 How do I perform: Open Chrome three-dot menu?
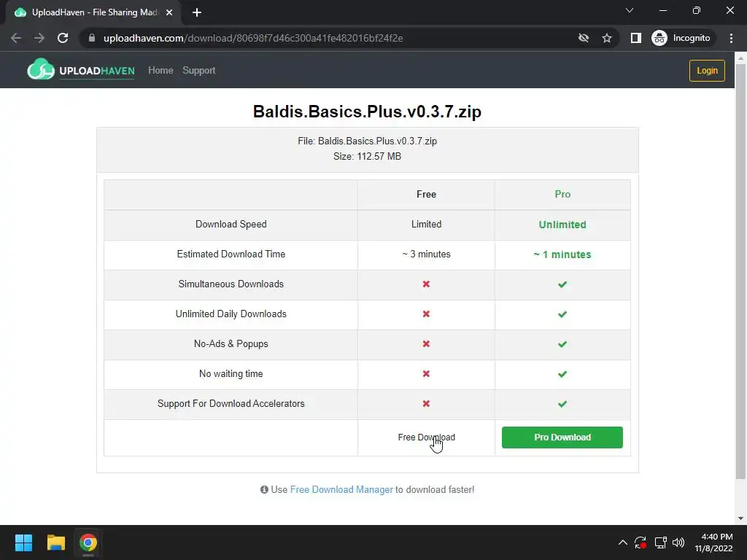click(x=731, y=38)
